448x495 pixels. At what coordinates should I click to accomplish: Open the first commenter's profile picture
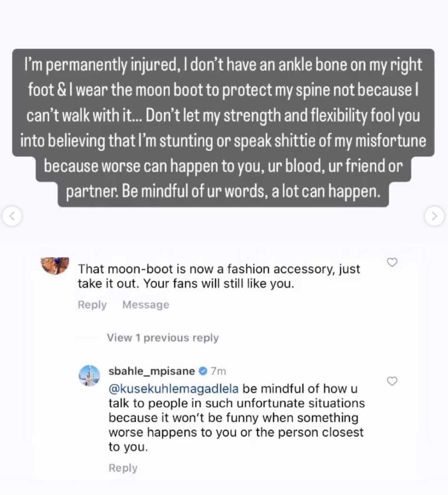pyautogui.click(x=55, y=265)
